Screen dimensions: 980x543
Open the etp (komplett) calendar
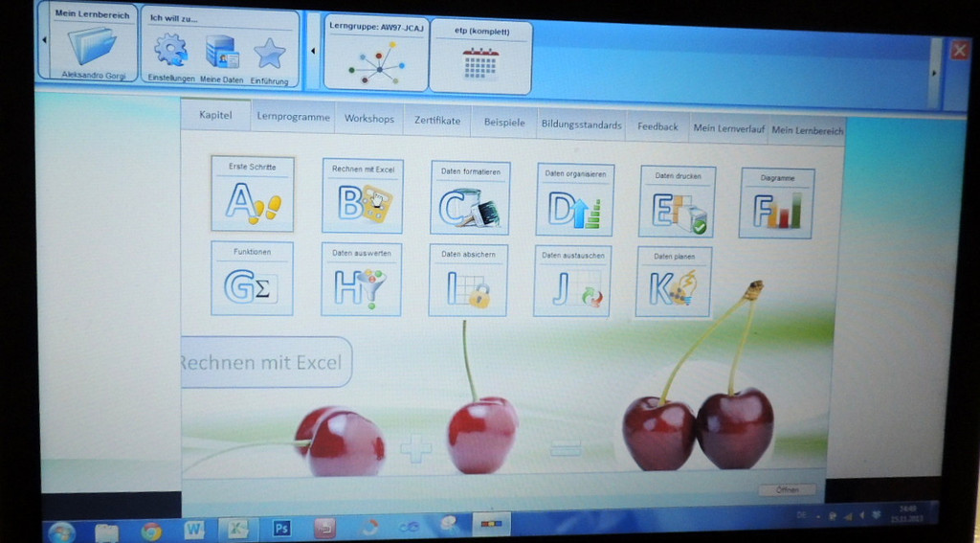coord(480,59)
